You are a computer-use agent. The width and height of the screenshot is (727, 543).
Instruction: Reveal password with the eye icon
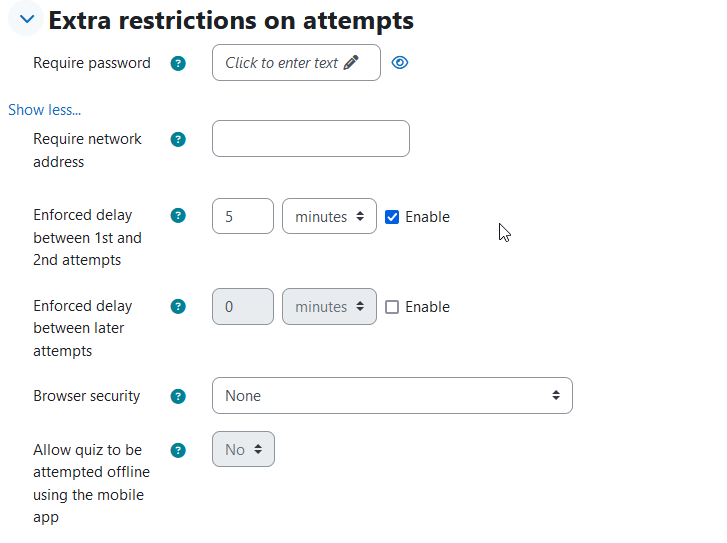pos(400,63)
